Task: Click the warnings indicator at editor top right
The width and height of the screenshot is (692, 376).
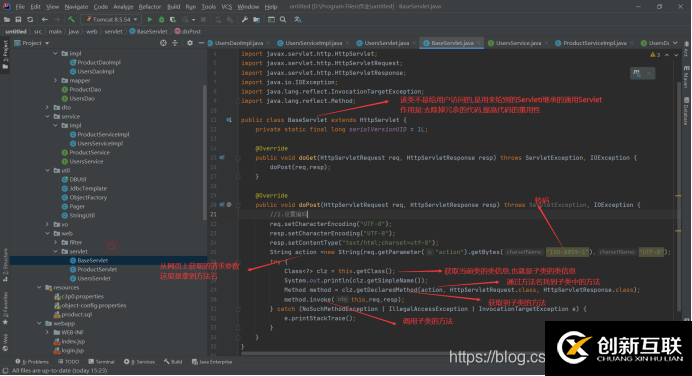Action: 655,55
